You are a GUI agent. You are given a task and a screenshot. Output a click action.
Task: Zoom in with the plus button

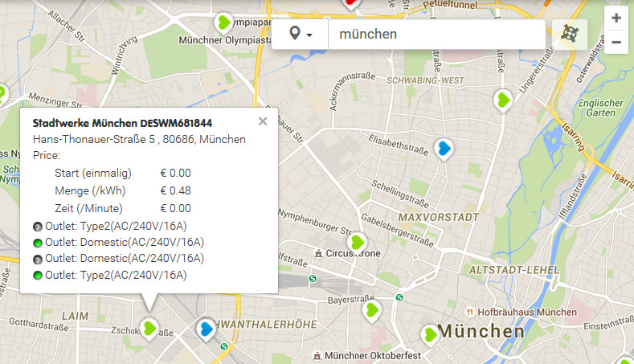616,18
